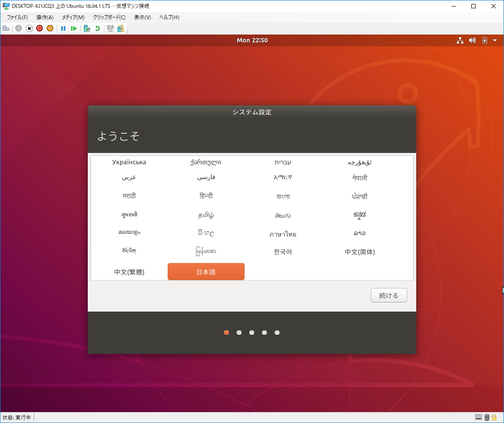Reset the VM with the green play-bar icon
Image resolution: width=504 pixels, height=423 pixels.
pos(74,28)
